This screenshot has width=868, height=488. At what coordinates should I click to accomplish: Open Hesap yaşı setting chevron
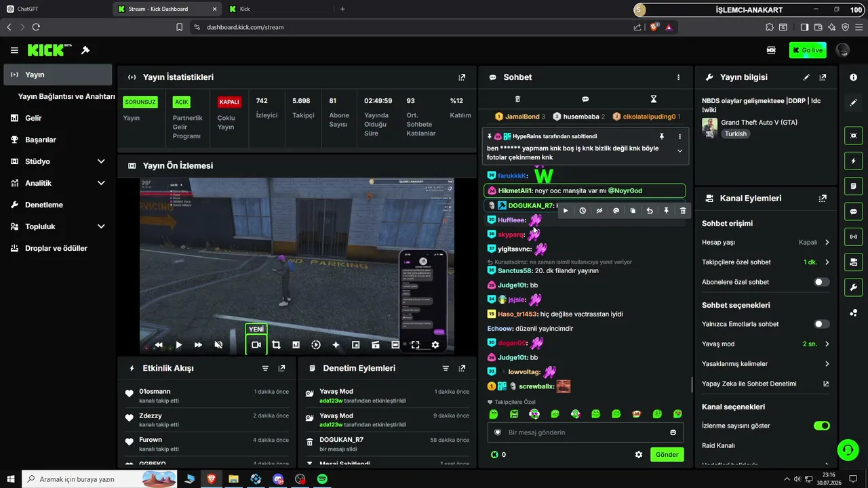coord(827,242)
